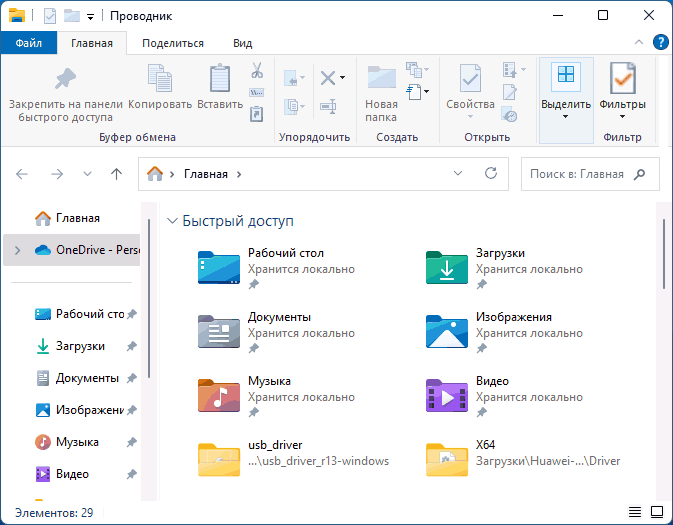Switch to the Поделиться tab
The height and width of the screenshot is (525, 673).
click(x=173, y=43)
